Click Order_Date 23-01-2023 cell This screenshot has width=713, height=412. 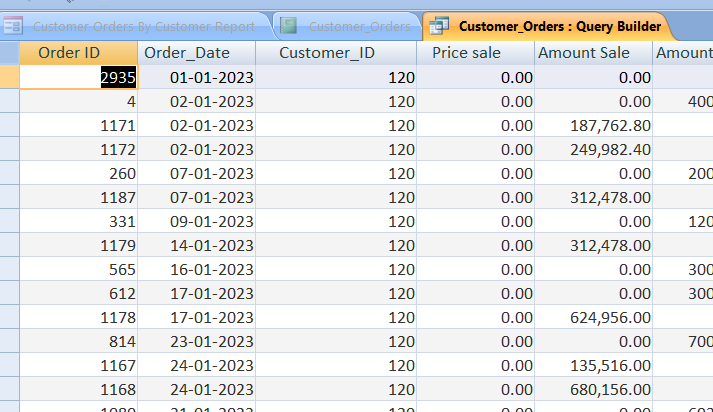click(196, 342)
